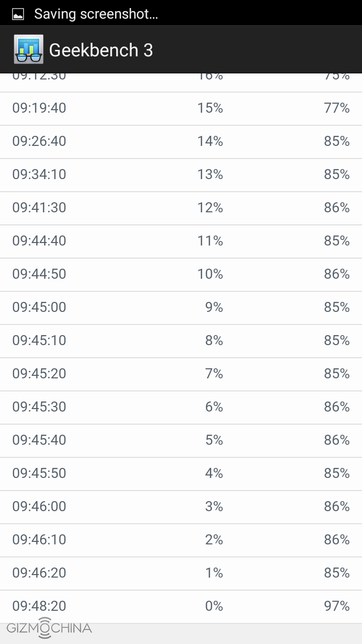The image size is (362, 644).
Task: Select the 09:41:30 timestamp
Action: point(39,208)
